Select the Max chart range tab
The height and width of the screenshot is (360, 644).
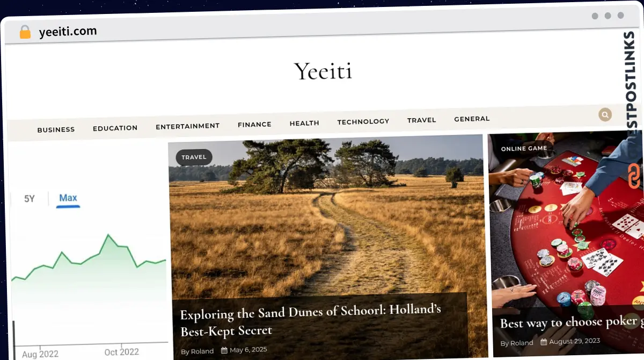[x=68, y=198]
